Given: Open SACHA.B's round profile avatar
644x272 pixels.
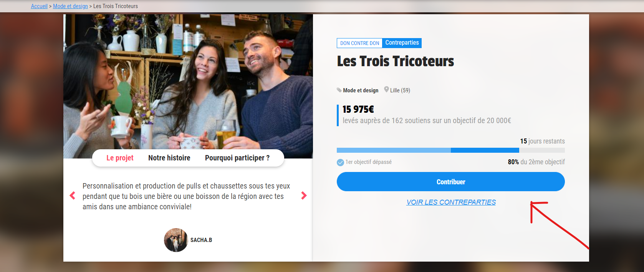Looking at the screenshot, I should [176, 240].
